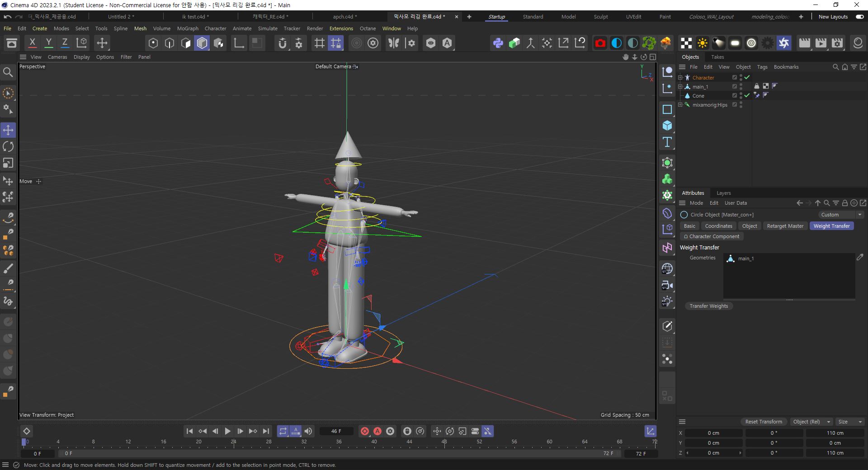
Task: Toggle Enable Snap in top toolbar
Action: coord(283,43)
